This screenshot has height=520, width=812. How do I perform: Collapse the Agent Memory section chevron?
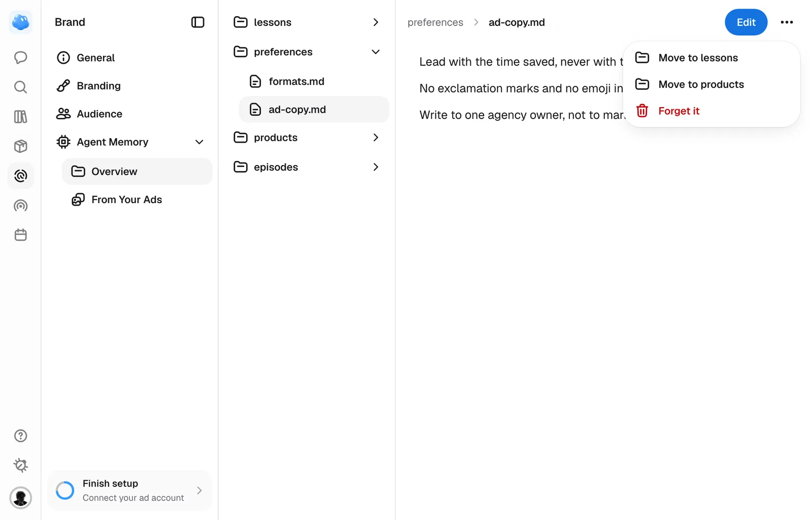(x=199, y=142)
